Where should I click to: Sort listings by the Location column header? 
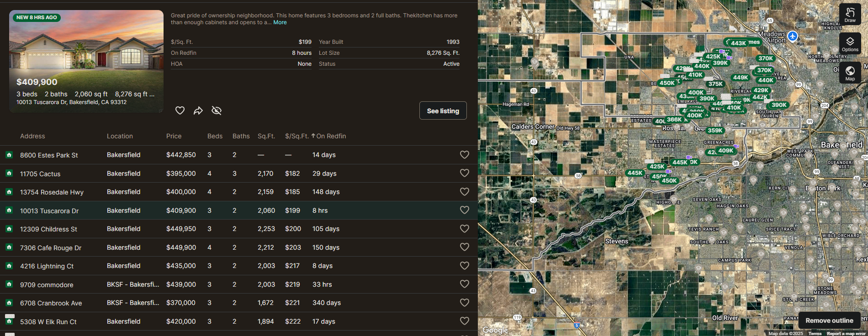click(x=120, y=136)
